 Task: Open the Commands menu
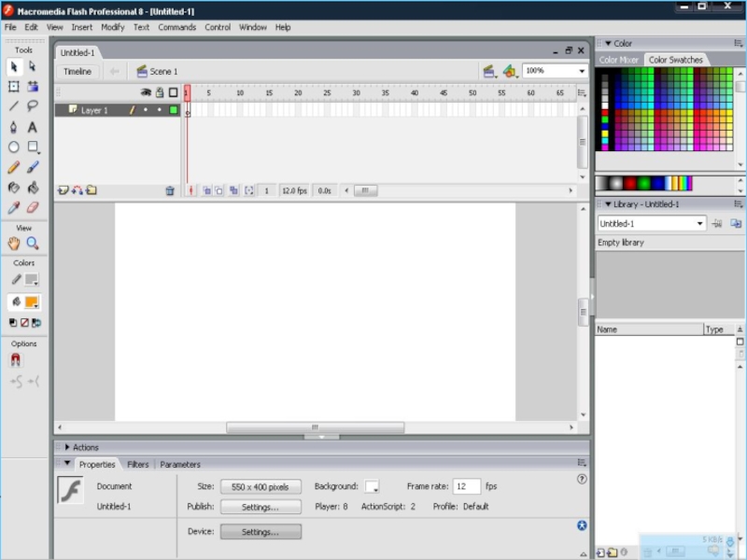pos(176,27)
